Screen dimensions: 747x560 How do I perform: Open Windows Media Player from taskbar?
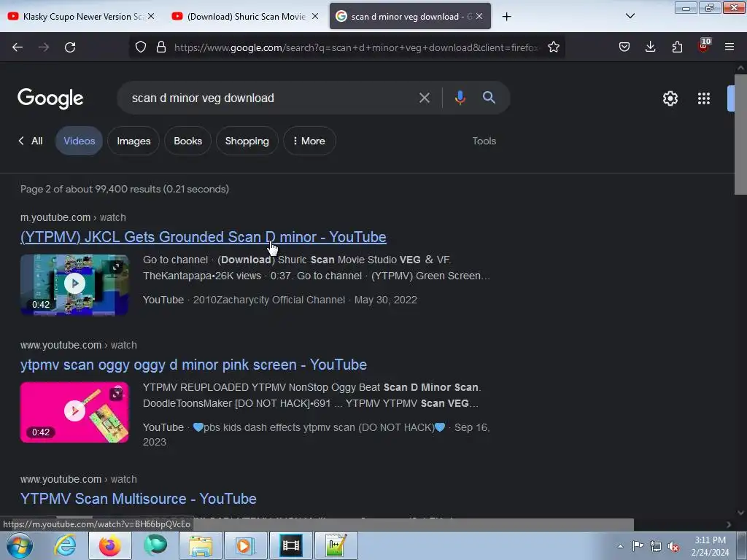(x=246, y=545)
